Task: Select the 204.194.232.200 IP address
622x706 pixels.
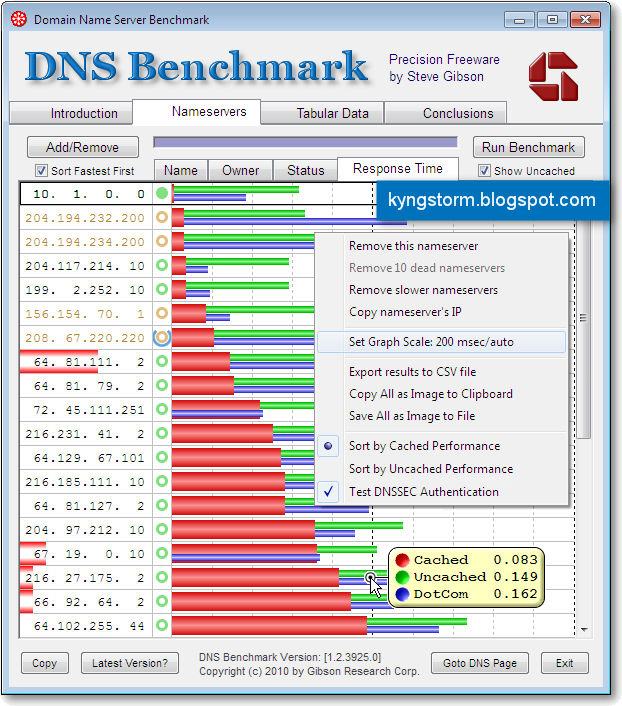Action: coord(85,218)
